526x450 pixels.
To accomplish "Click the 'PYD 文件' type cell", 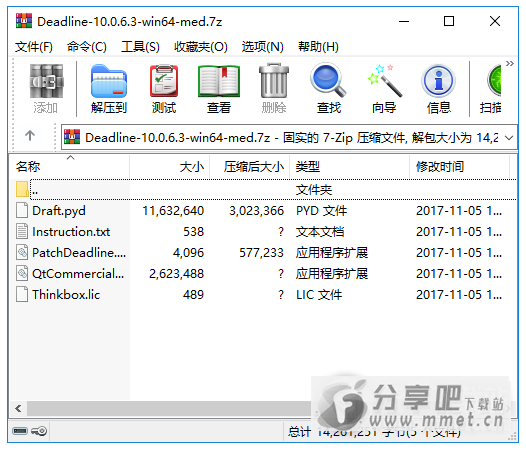I will point(321,211).
